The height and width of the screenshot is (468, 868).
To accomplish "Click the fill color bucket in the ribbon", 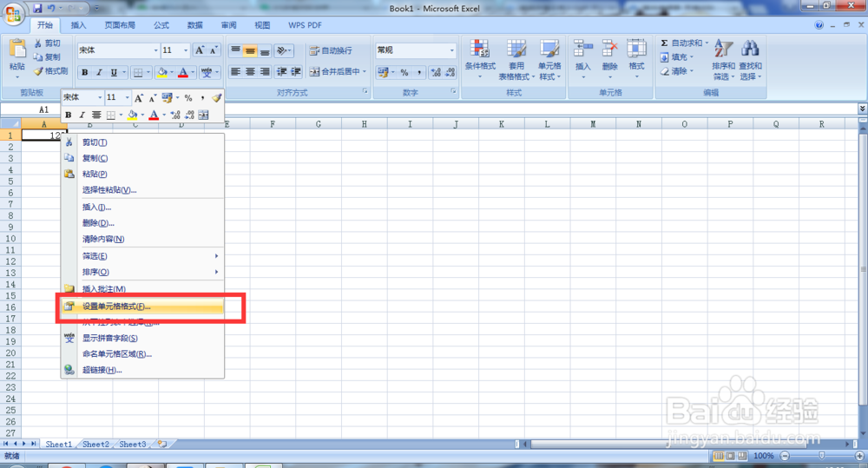I will [x=162, y=72].
